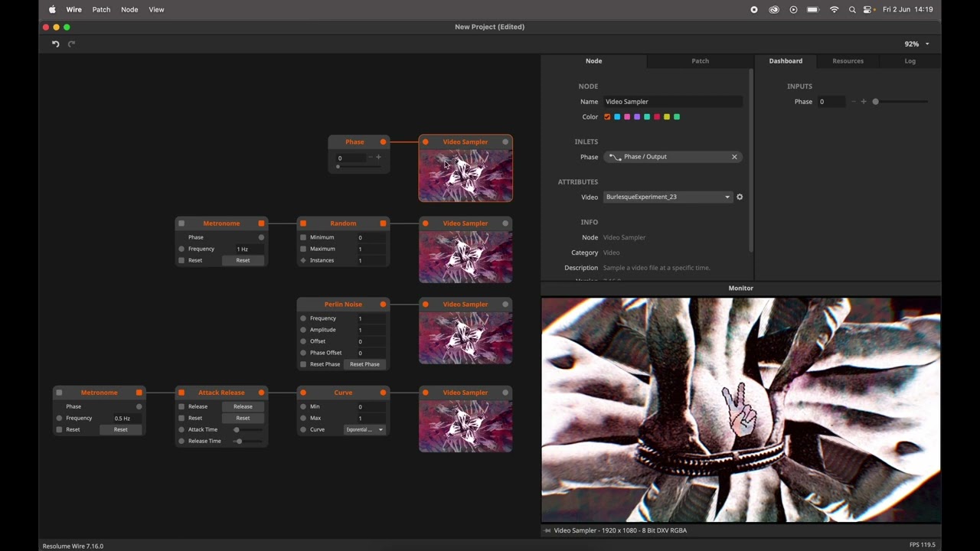The image size is (980, 551).
Task: Click the plus stepper for Dashboard Phase
Action: [864, 102]
